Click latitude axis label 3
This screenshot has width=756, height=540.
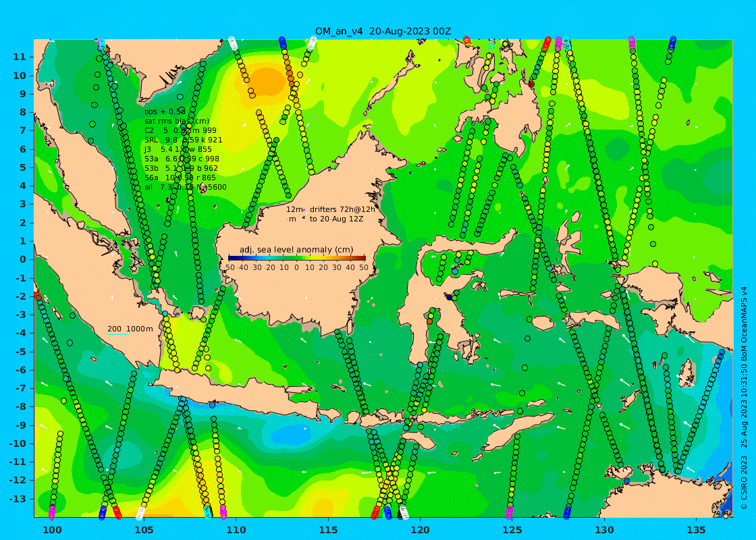pyautogui.click(x=23, y=204)
